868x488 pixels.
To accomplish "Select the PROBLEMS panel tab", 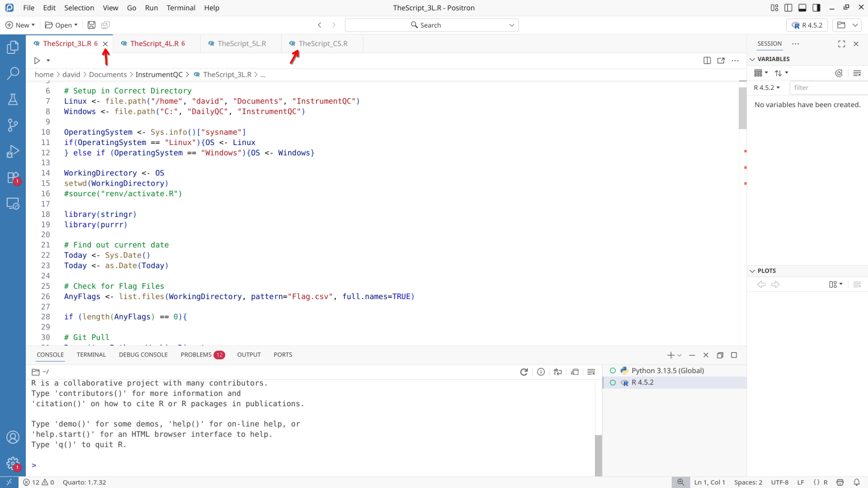I will pos(196,355).
